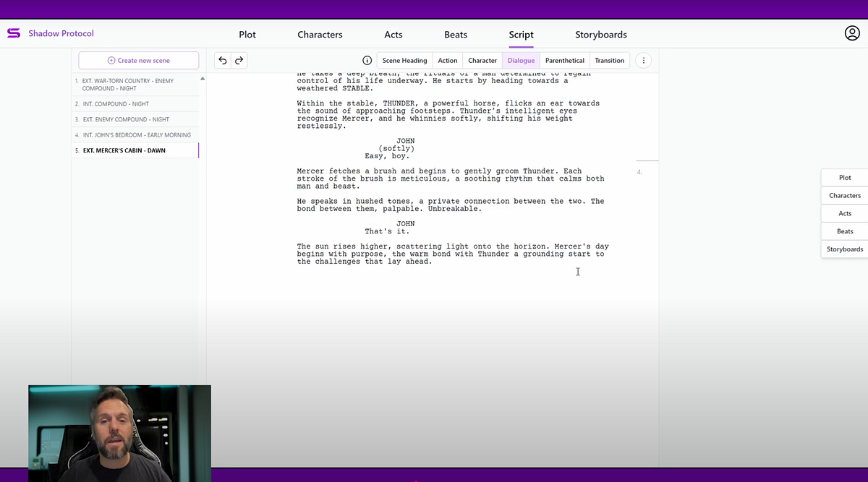Screen dimensions: 868x482
Task: Choose the Parenthetical element type
Action: 564,61
